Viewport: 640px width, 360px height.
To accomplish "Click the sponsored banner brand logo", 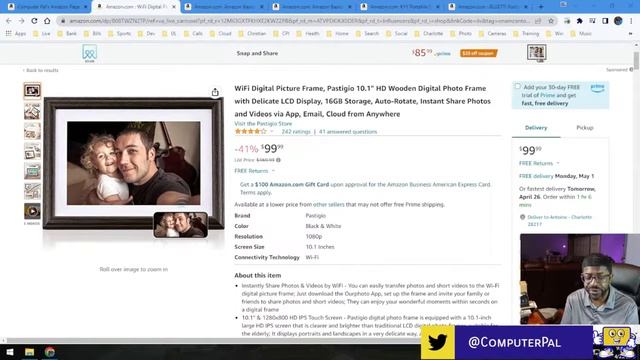I will coord(89,53).
